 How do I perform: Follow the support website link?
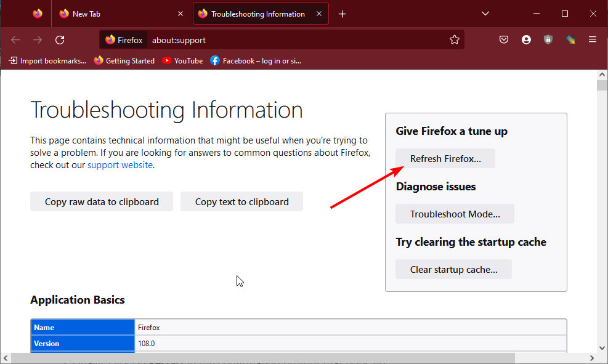point(120,165)
